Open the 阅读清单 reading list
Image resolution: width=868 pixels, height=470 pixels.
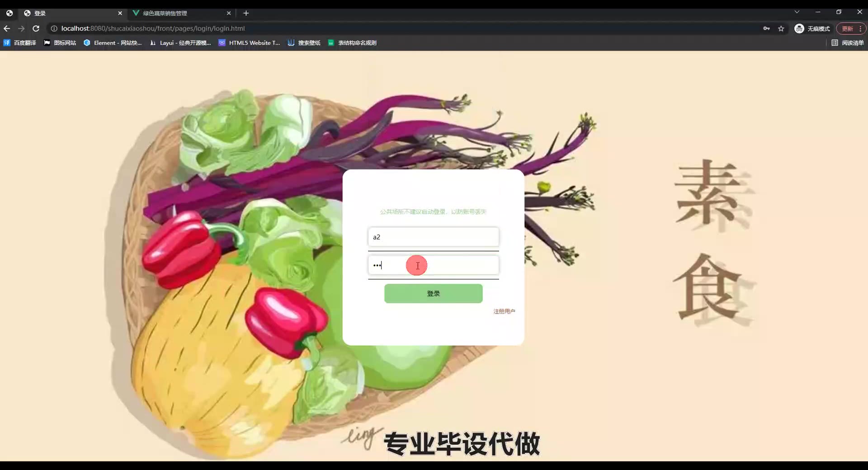(x=848, y=42)
